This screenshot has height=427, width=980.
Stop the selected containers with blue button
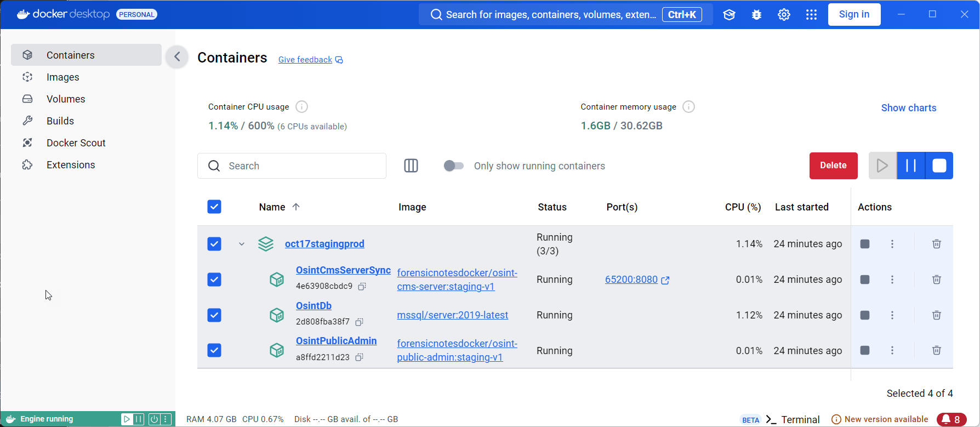(x=939, y=166)
